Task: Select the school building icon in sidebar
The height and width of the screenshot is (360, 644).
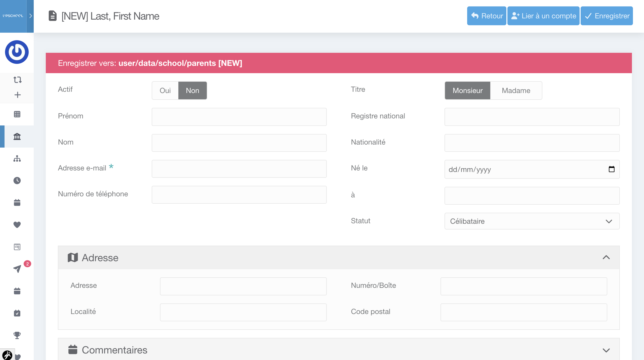Action: (17, 136)
